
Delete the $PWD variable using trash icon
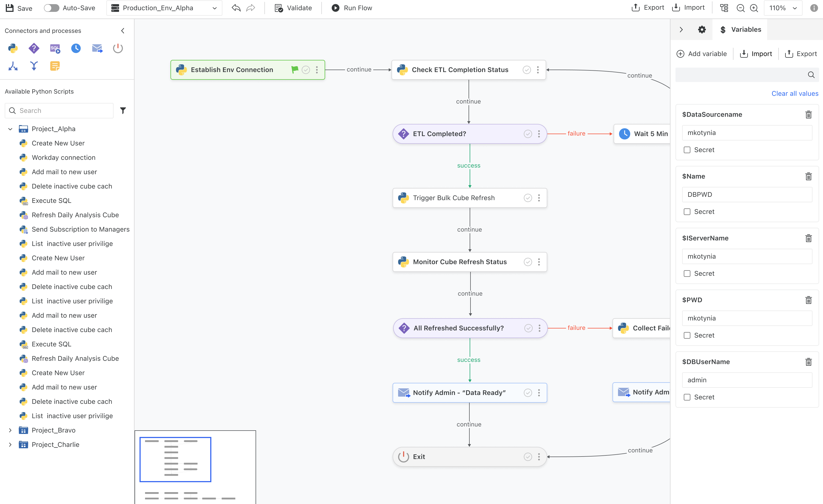(x=808, y=300)
